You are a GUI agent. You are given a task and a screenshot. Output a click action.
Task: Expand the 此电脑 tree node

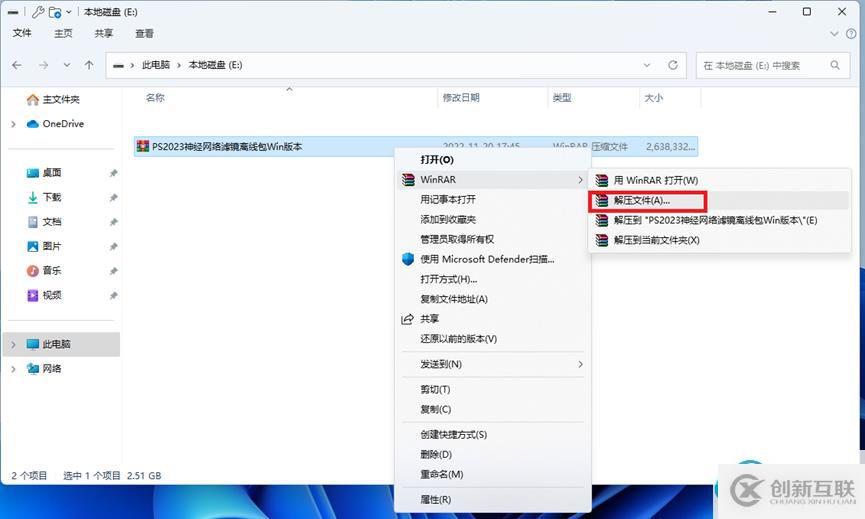[13, 345]
